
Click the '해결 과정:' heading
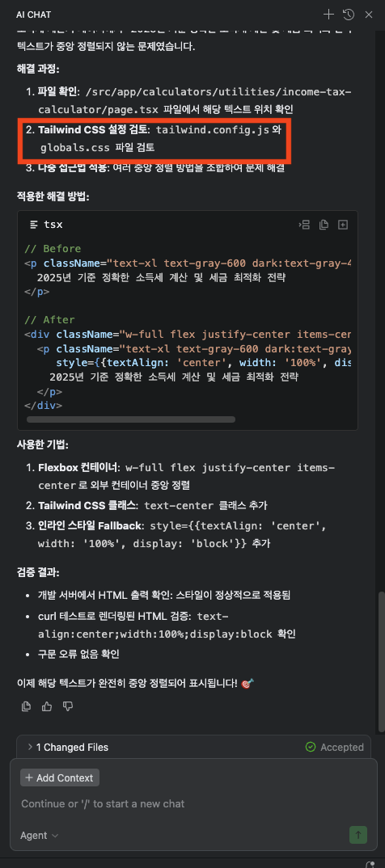coord(38,70)
